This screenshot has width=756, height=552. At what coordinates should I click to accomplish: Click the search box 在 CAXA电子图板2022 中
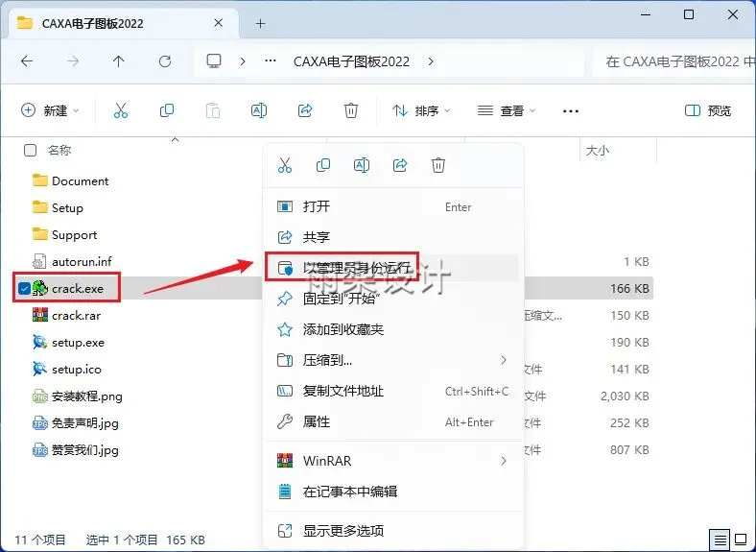[675, 61]
